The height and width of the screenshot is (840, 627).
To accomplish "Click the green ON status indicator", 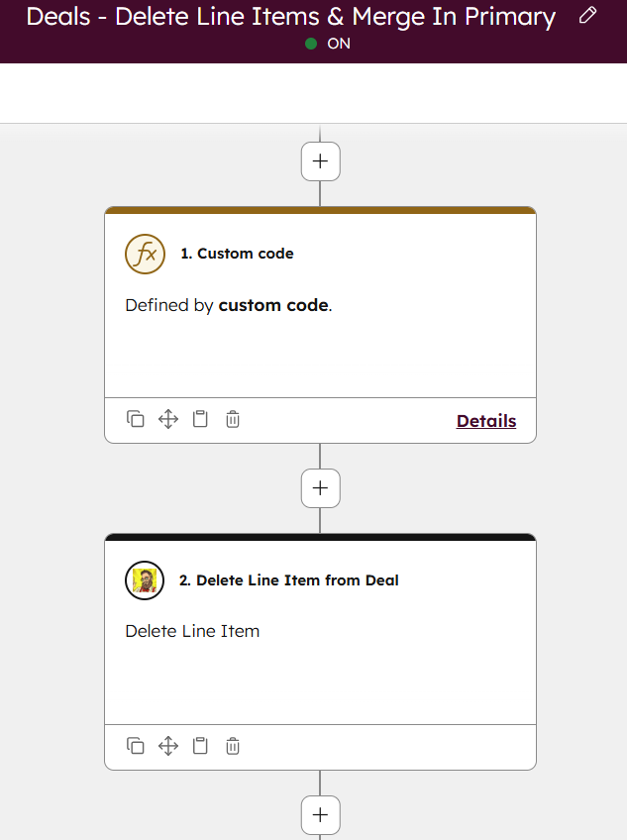I will [311, 44].
